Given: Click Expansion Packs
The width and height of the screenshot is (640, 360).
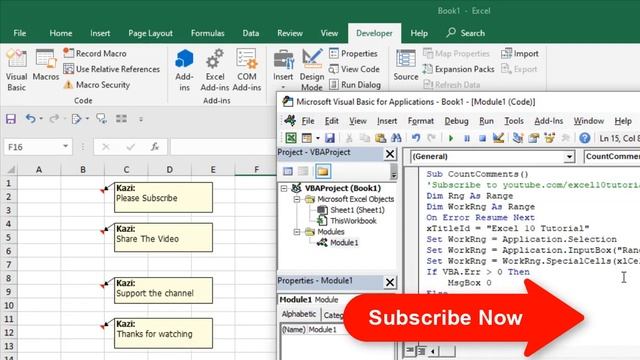Looking at the screenshot, I should click(459, 69).
